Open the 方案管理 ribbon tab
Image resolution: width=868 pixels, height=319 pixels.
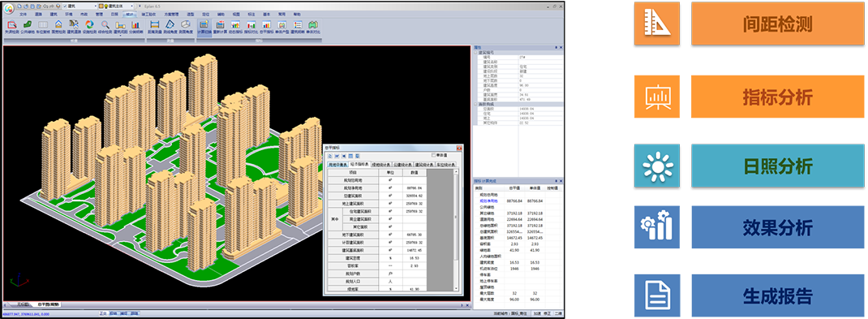click(x=171, y=15)
